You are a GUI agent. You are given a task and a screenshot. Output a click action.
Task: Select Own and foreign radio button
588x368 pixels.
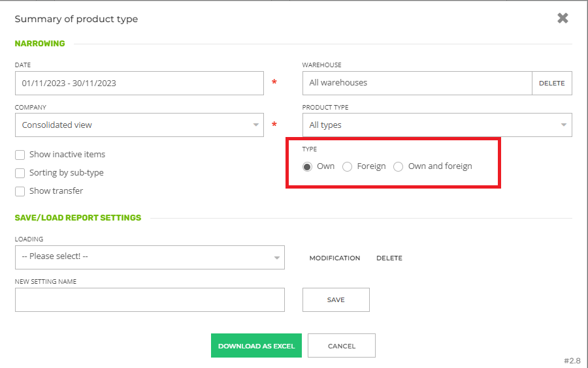(x=399, y=166)
